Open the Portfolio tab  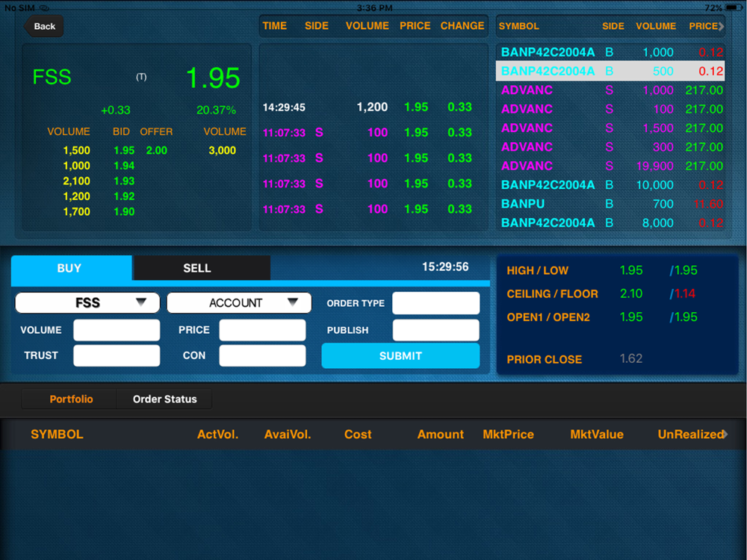[x=70, y=399]
